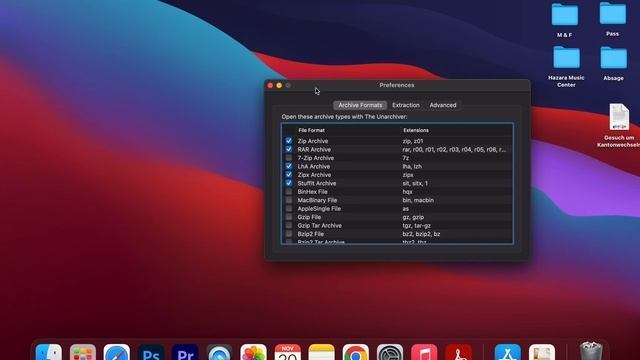
Task: Select the Gzip Tar Archive row label
Action: (319, 225)
